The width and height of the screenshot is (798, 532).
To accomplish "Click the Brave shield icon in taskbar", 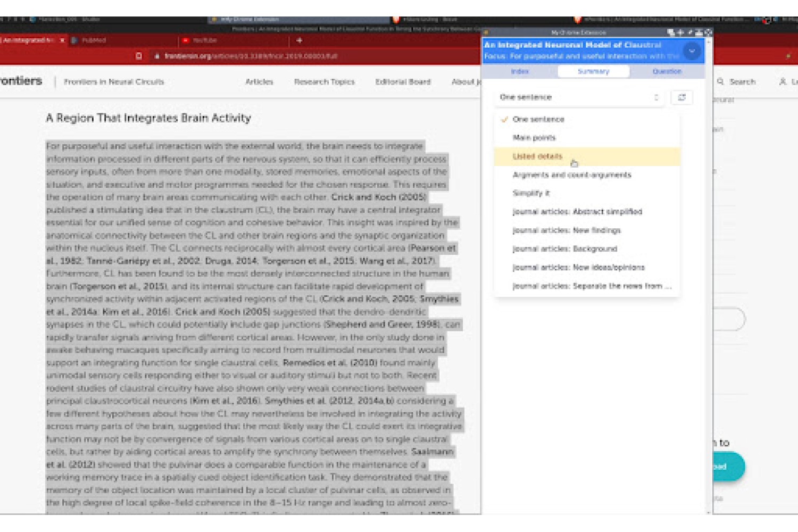I will (396, 20).
